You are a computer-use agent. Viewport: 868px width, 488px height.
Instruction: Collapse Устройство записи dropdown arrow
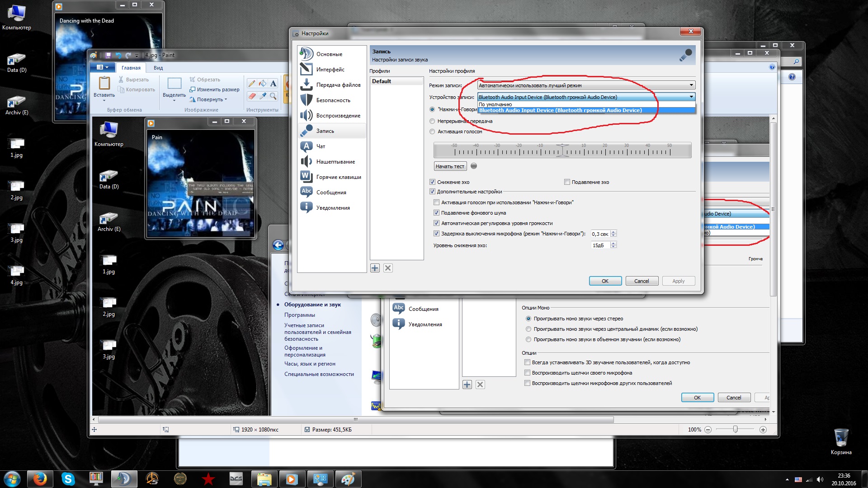[691, 97]
